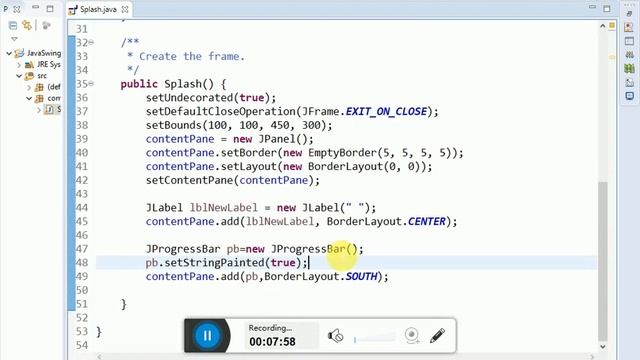640x360 pixels.
Task: Enable webcam in the recording toolbar
Action: tap(412, 336)
